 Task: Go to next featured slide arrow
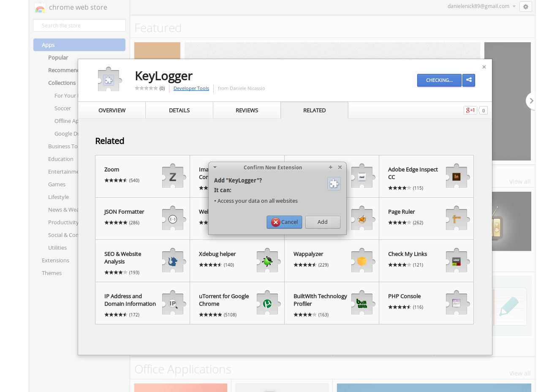click(531, 101)
